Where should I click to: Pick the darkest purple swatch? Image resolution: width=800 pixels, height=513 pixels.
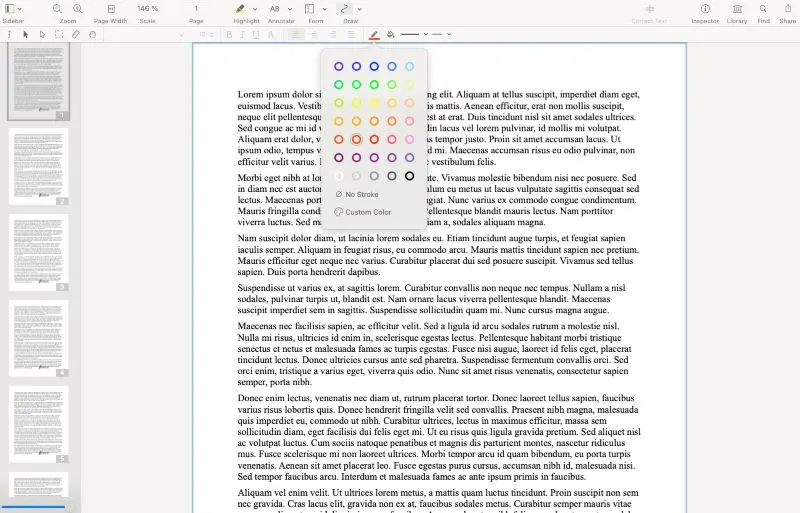pos(339,158)
